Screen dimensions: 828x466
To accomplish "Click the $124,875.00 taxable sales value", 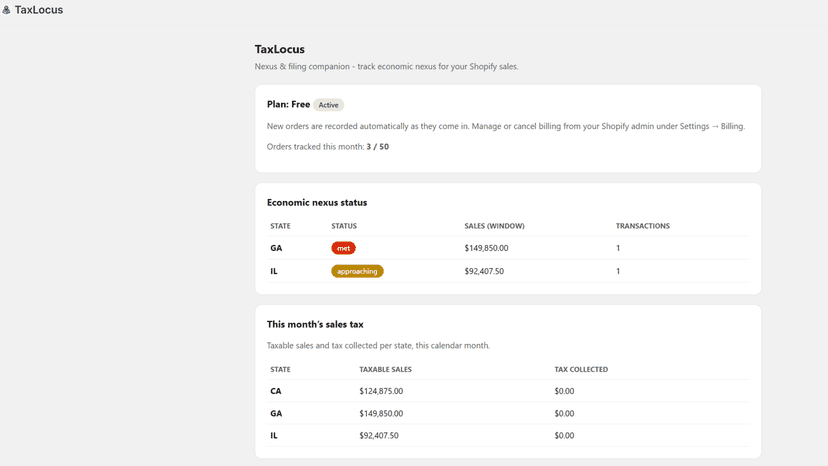I will 381,392.
